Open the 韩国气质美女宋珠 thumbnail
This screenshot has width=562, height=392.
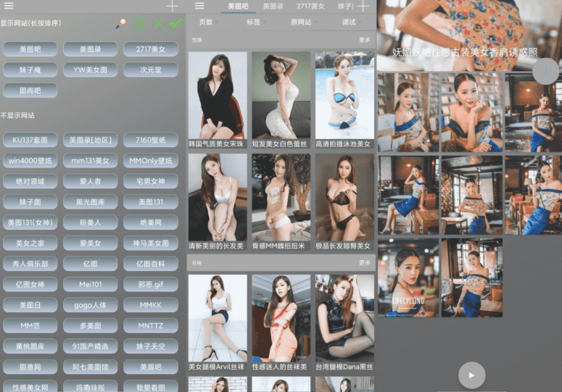click(x=218, y=100)
